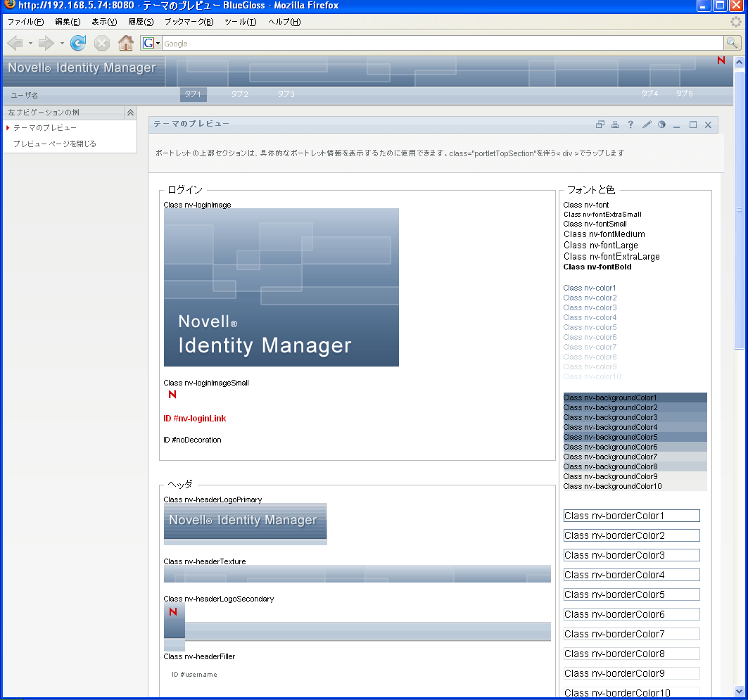Select the タブ4 tab
This screenshot has height=700, width=748.
[x=649, y=94]
